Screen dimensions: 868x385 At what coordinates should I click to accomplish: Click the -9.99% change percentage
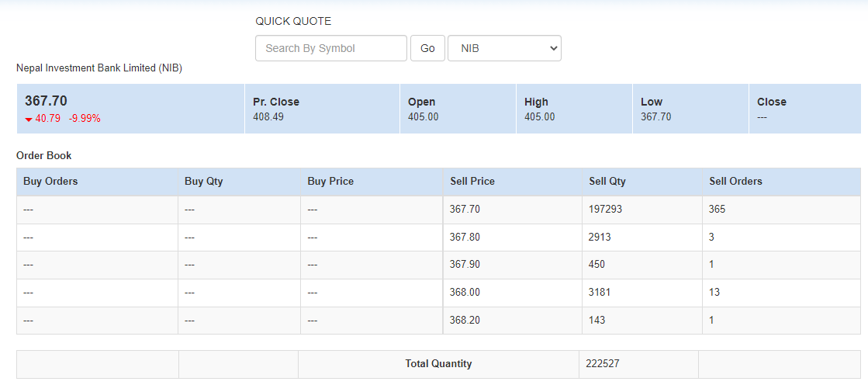(x=85, y=119)
